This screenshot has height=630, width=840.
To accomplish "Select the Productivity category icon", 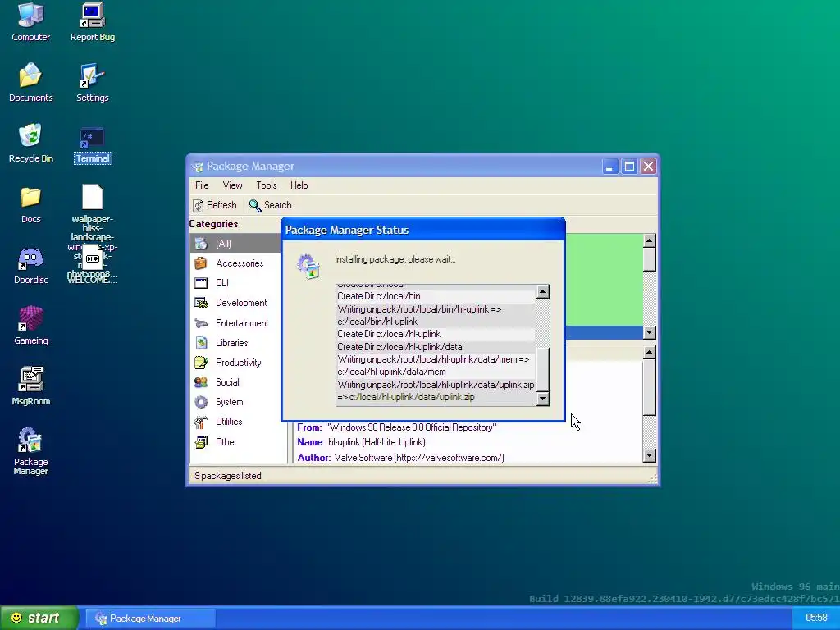I will click(x=201, y=363).
